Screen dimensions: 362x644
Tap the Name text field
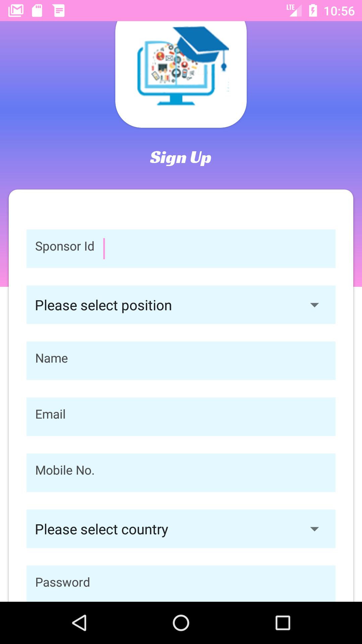click(x=181, y=361)
